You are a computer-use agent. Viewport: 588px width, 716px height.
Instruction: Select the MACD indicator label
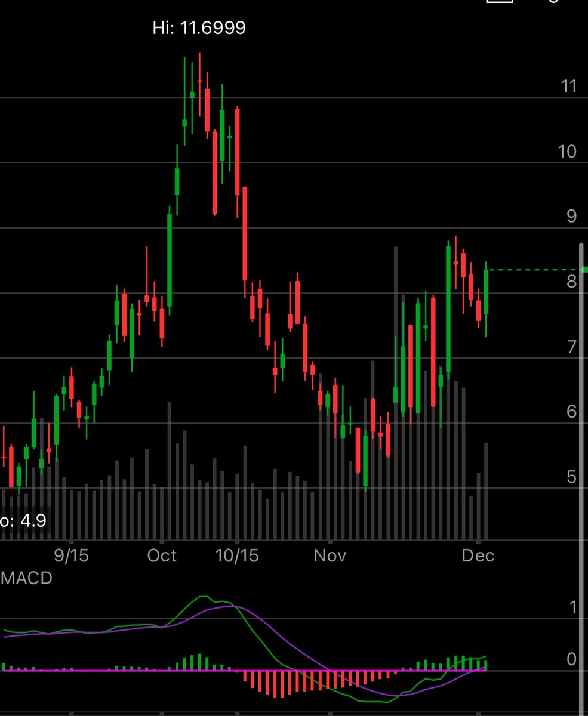(x=26, y=578)
